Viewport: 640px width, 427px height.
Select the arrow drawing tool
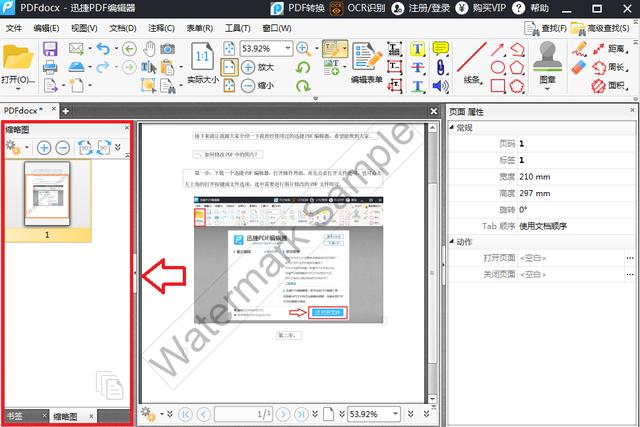[498, 49]
